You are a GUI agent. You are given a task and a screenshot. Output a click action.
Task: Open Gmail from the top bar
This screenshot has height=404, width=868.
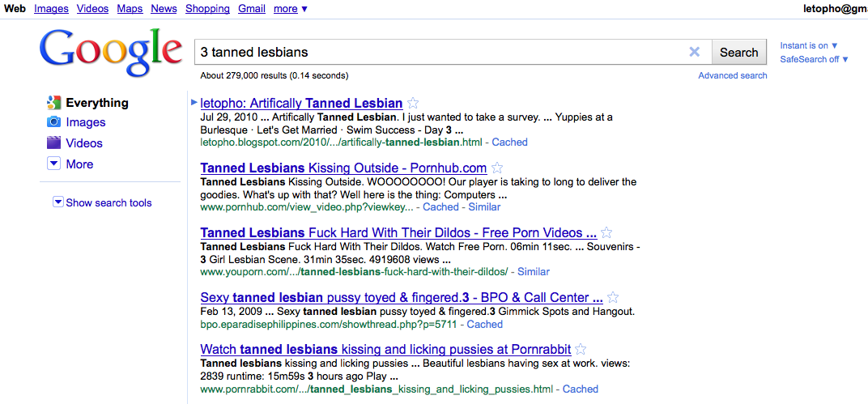(x=252, y=9)
